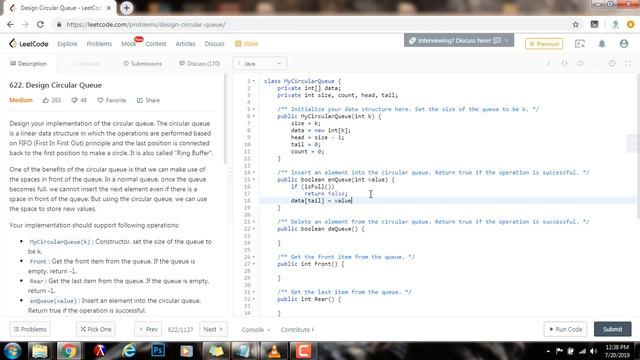
Task: Reset code to default with the revert icon
Action: 580,63
